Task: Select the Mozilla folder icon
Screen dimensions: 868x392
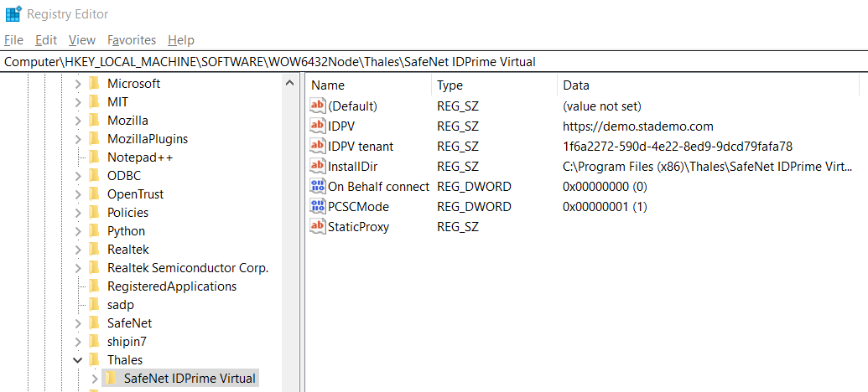Action: click(x=94, y=120)
